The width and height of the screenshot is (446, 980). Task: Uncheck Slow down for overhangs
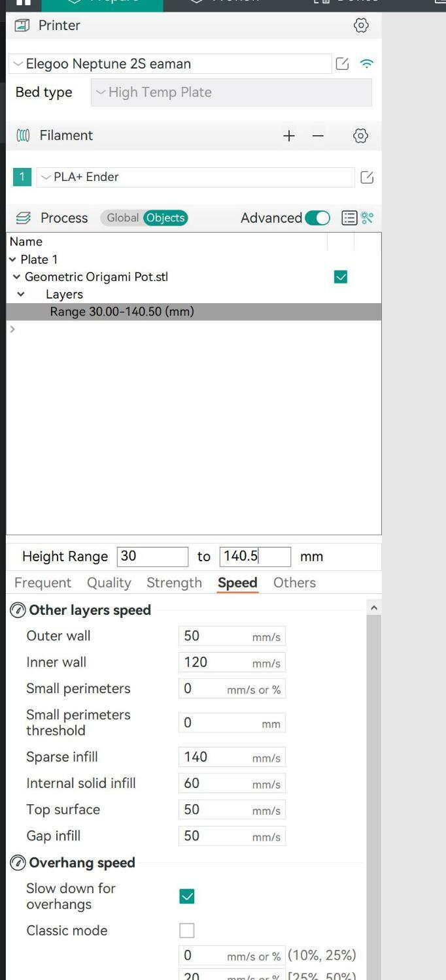[187, 896]
